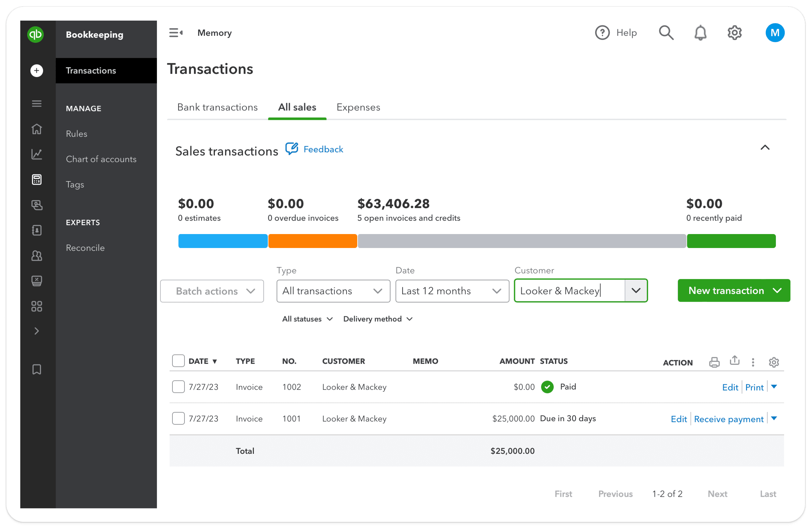Viewport: 812px width, 529px height.
Task: Click Receive payment for invoice 1001
Action: (729, 419)
